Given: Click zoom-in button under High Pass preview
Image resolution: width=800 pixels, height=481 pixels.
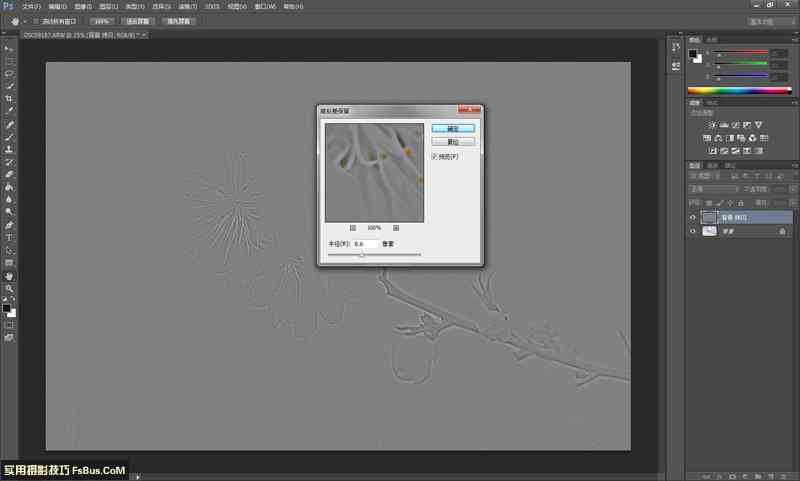Looking at the screenshot, I should click(x=396, y=228).
